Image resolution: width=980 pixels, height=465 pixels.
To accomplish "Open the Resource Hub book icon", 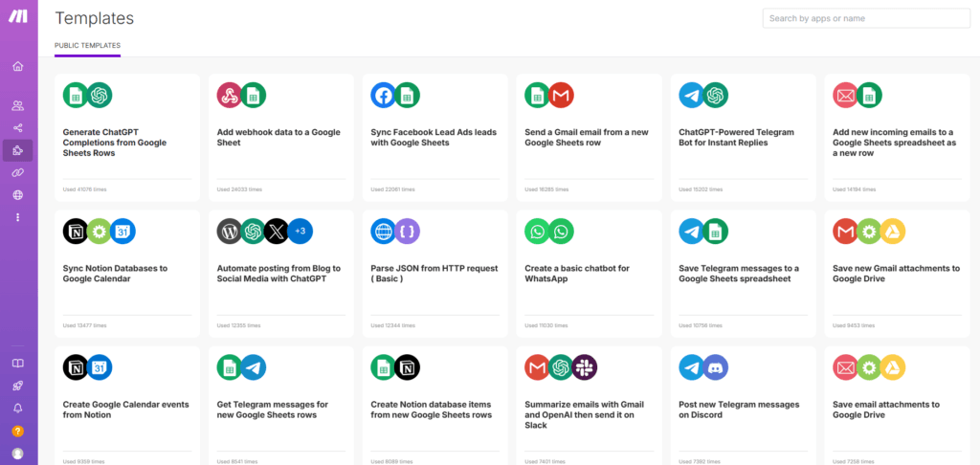I will pos(17,364).
